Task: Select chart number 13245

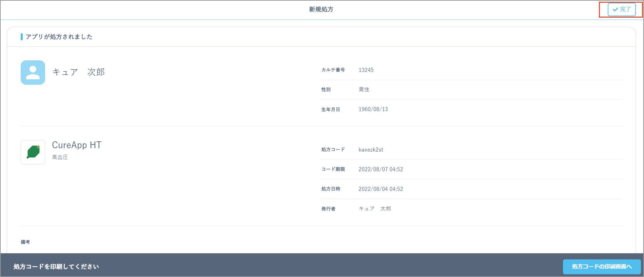Action: [x=366, y=70]
